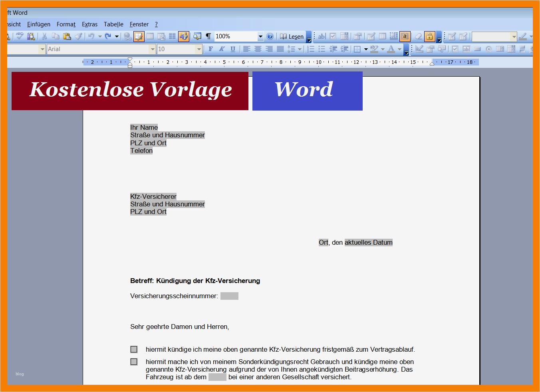540x392 pixels.
Task: Open the Insert Table tool
Action: 150,36
